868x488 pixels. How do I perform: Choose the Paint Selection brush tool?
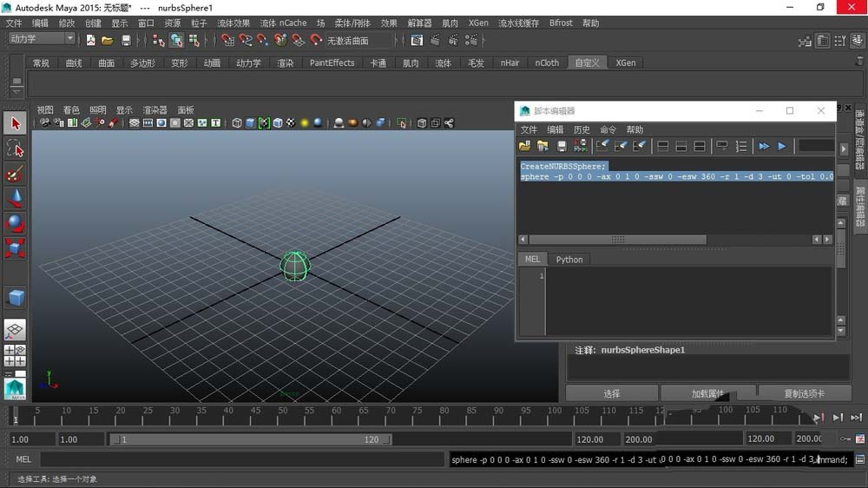point(15,174)
